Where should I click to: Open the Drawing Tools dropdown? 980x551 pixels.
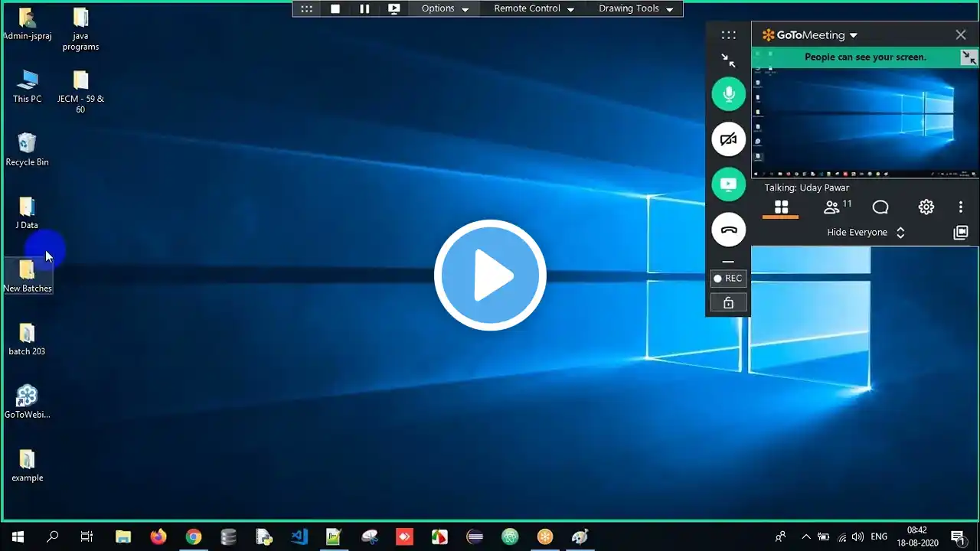coord(635,8)
